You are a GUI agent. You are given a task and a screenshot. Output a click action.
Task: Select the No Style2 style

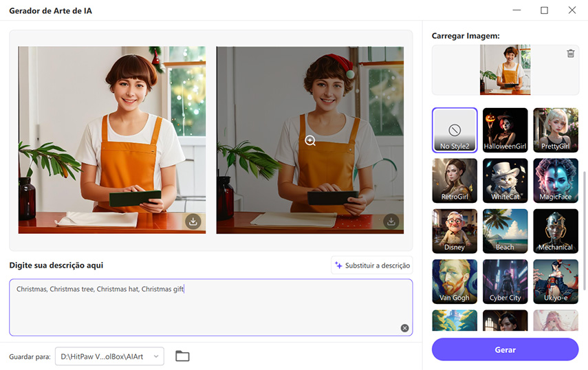455,130
